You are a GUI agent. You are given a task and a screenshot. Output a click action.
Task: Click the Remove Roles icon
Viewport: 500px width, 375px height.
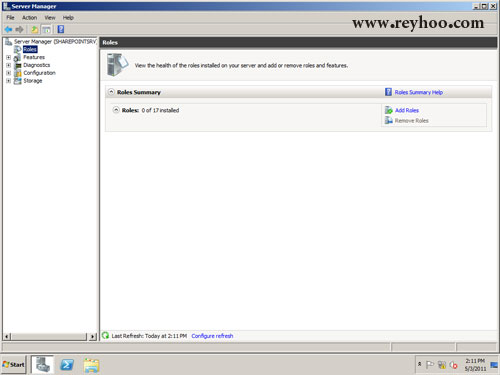click(389, 120)
